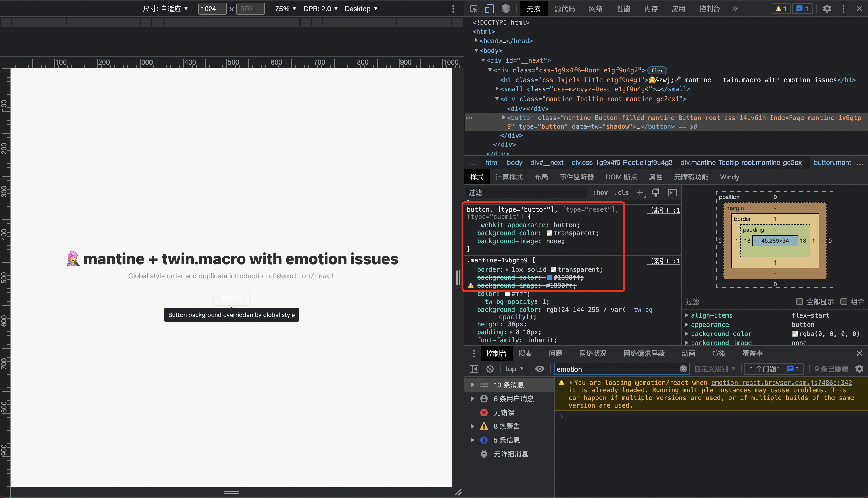Expand the small Desc element node
The image size is (868, 498).
497,88
